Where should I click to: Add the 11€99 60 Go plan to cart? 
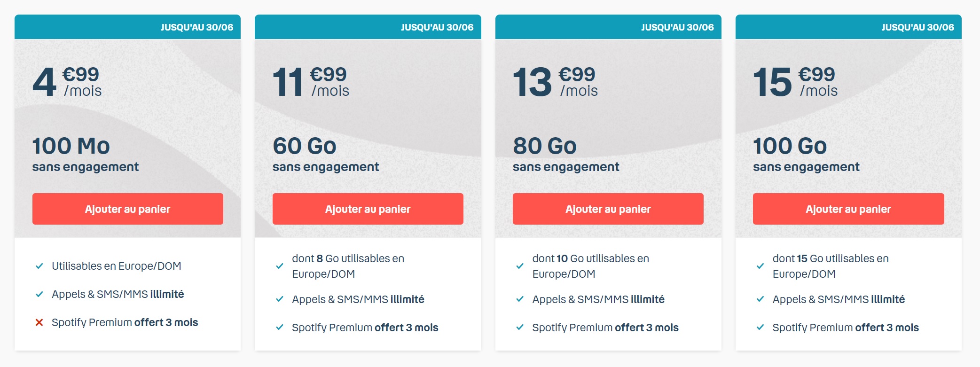(368, 209)
